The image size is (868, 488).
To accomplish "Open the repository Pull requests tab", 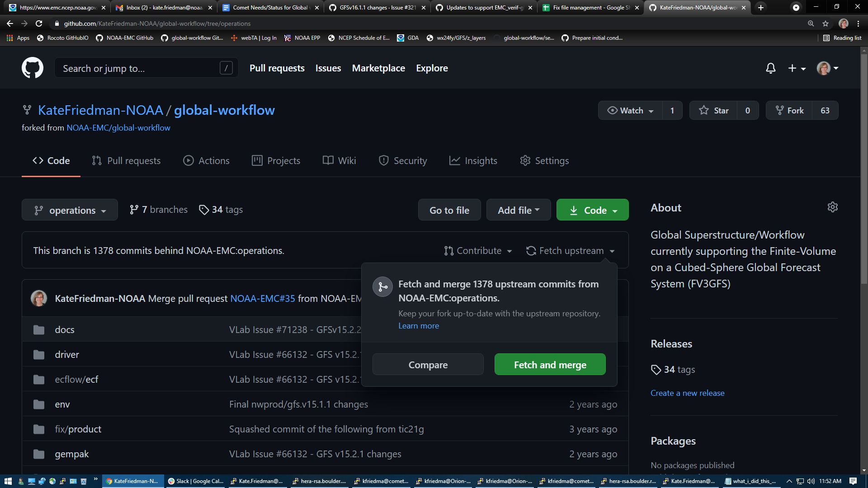I will [126, 161].
